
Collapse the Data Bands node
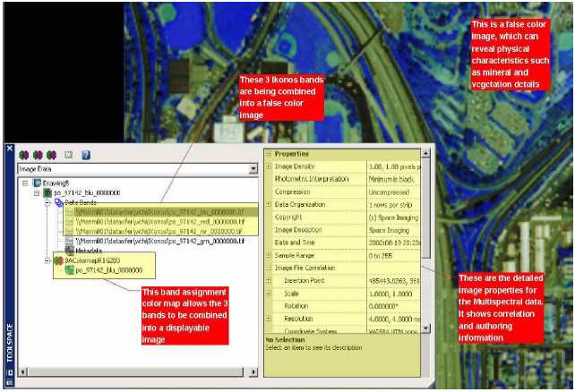click(x=47, y=202)
